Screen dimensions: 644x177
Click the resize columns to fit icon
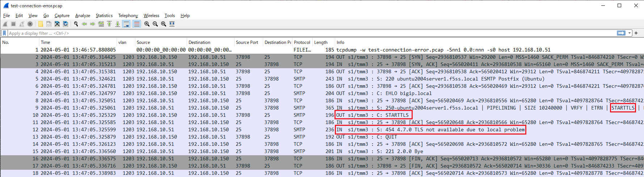pyautogui.click(x=172, y=24)
